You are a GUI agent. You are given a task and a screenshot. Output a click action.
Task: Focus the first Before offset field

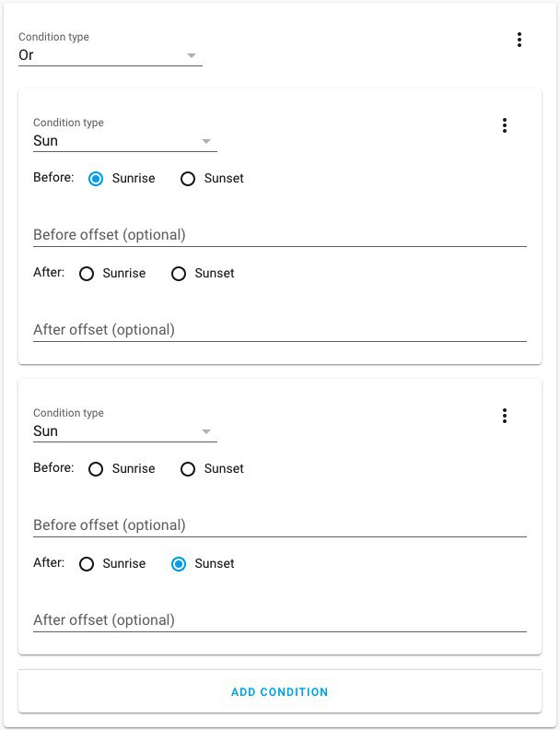(279, 235)
